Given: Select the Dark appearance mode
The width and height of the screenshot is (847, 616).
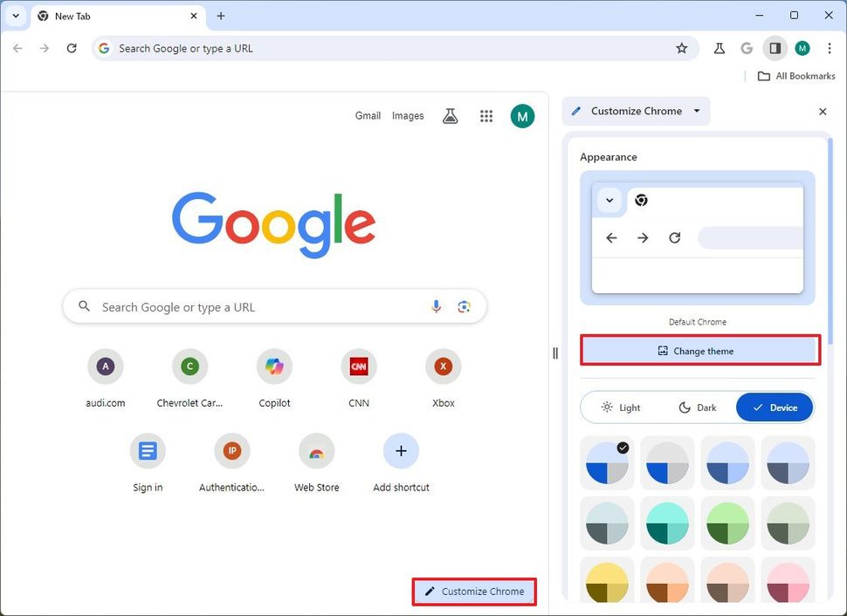Looking at the screenshot, I should click(x=697, y=407).
